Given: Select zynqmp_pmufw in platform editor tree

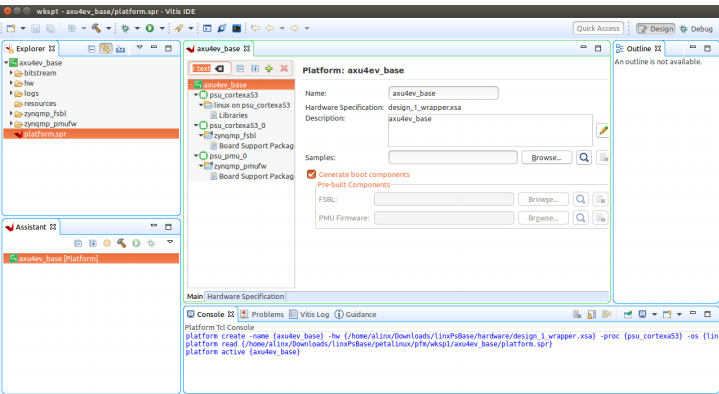Looking at the screenshot, I should point(240,166).
